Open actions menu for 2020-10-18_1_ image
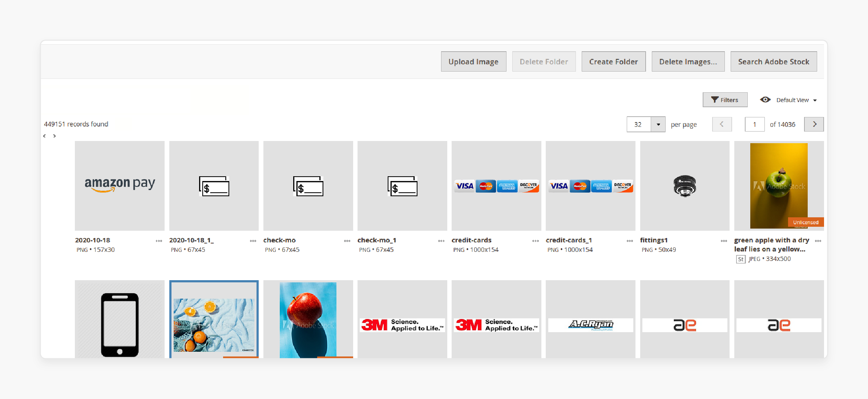Image resolution: width=868 pixels, height=399 pixels. [x=253, y=241]
